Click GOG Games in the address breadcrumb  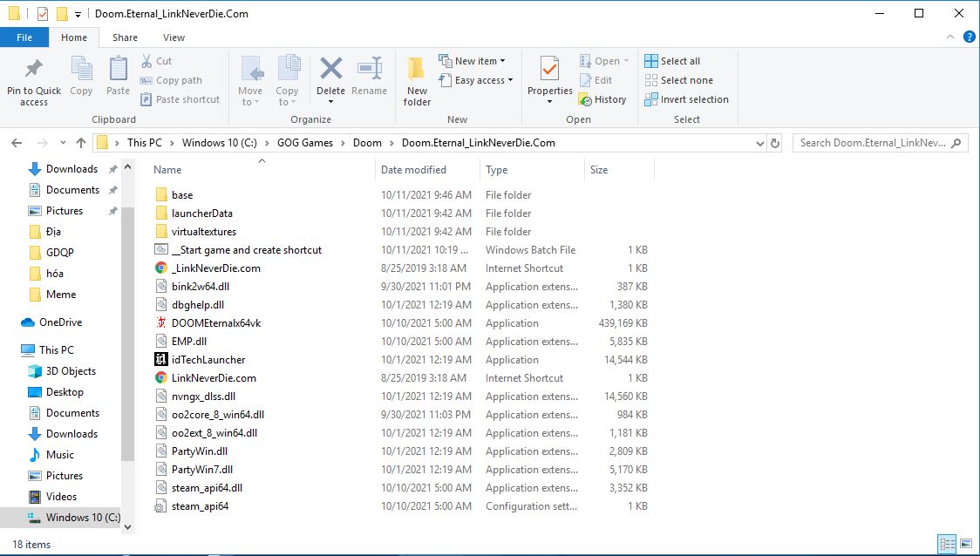click(304, 143)
